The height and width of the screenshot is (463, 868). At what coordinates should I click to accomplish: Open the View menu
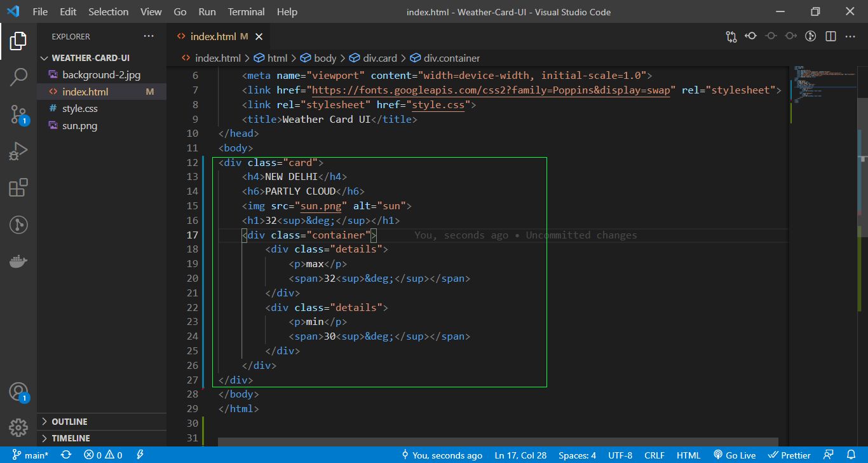click(151, 12)
